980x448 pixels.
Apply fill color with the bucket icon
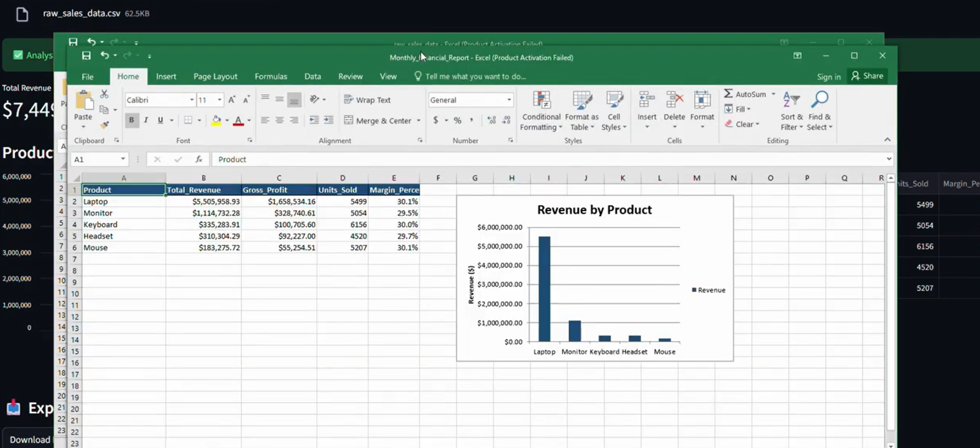(216, 121)
